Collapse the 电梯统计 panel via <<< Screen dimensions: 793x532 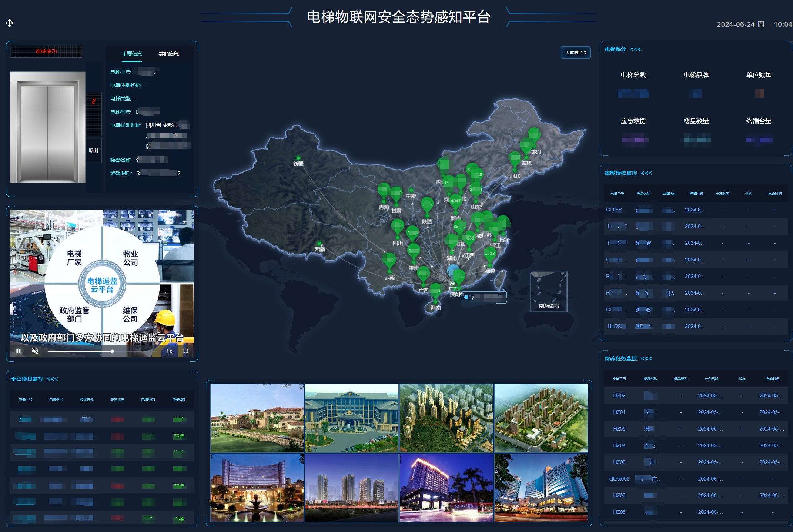coord(635,49)
